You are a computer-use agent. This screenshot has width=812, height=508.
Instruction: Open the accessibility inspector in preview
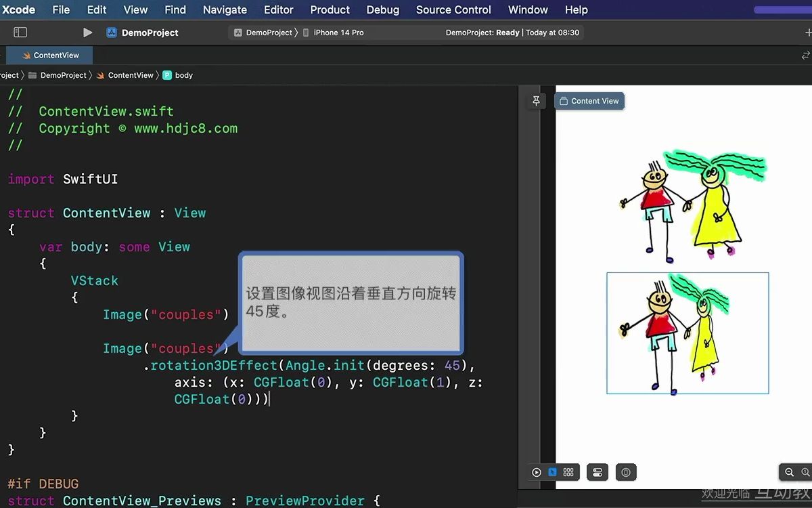click(626, 472)
